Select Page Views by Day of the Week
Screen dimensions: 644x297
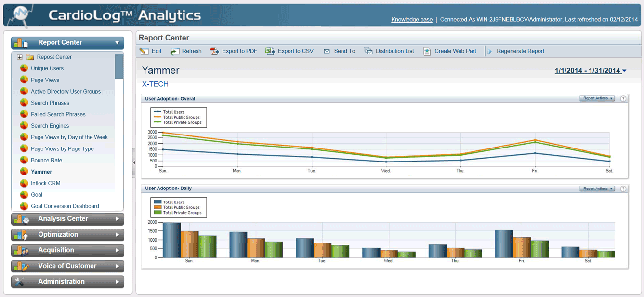click(x=69, y=137)
